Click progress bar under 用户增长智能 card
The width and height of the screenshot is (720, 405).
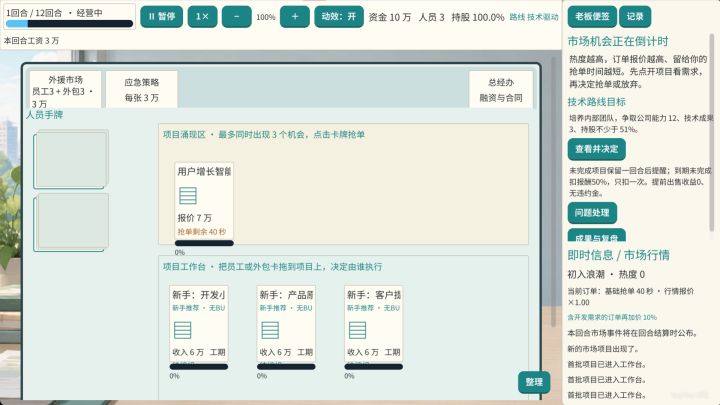pos(204,243)
